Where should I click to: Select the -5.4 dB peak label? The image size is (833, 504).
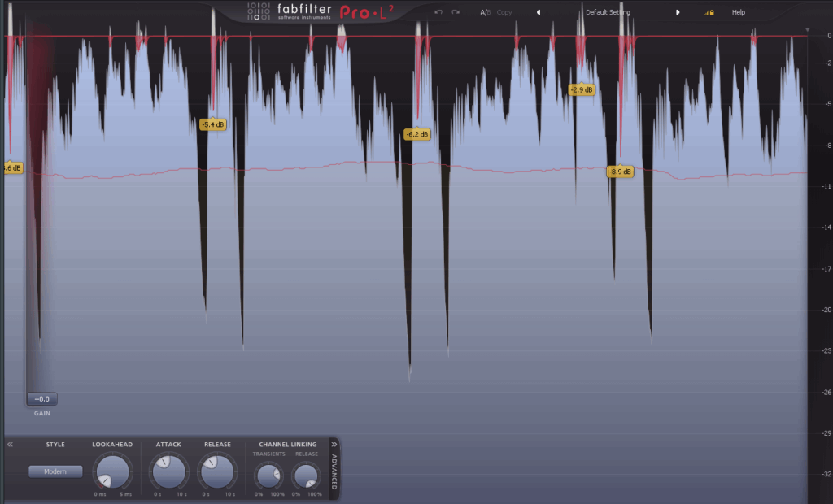213,124
